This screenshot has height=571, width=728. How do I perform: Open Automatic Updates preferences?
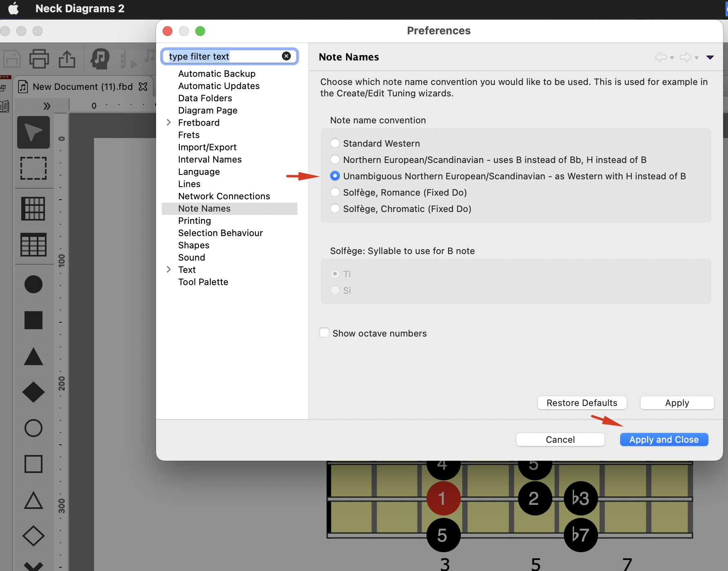(x=219, y=86)
